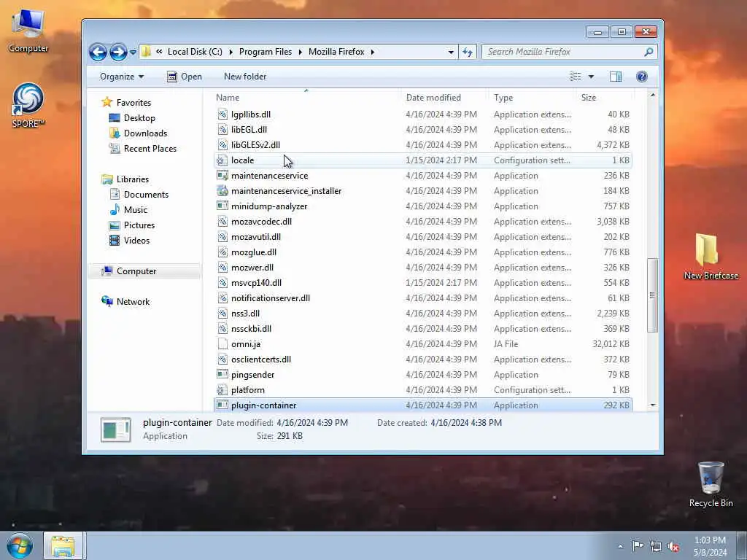Open the Organize menu
Image resolution: width=747 pixels, height=560 pixels.
pyautogui.click(x=122, y=77)
